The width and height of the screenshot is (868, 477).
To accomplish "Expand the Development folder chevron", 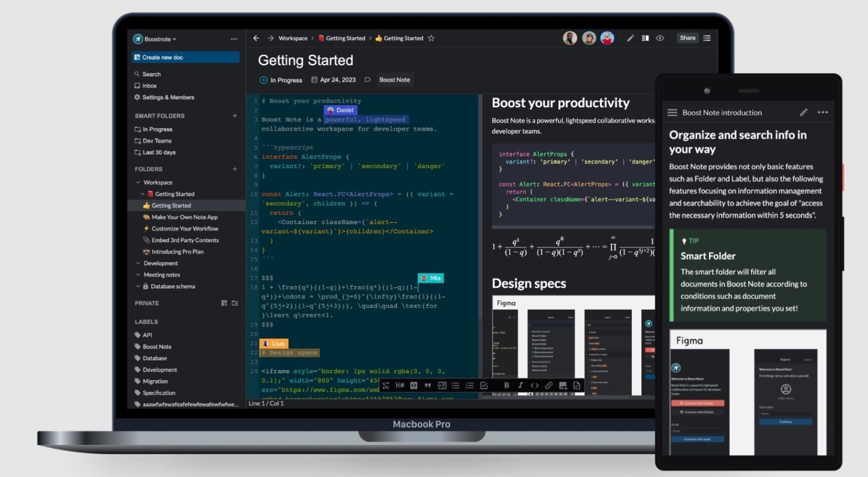I will (x=138, y=263).
